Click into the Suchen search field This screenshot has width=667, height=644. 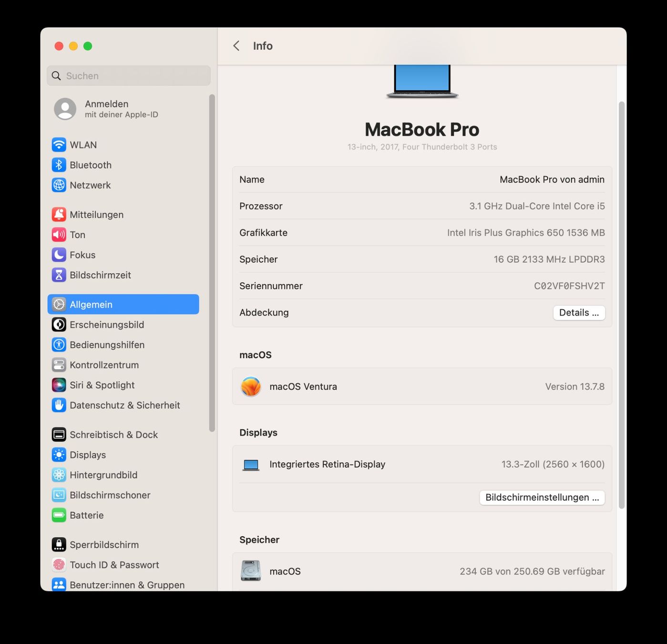pyautogui.click(x=129, y=76)
